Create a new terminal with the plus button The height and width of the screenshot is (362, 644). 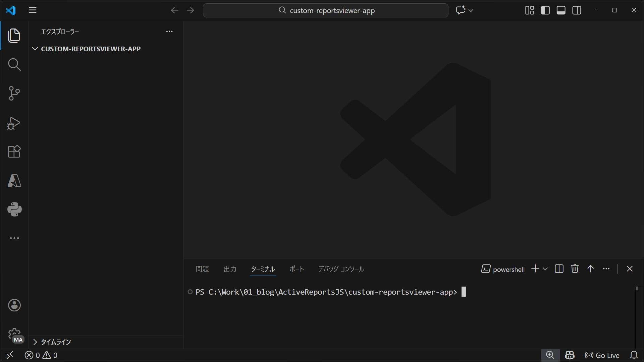535,268
